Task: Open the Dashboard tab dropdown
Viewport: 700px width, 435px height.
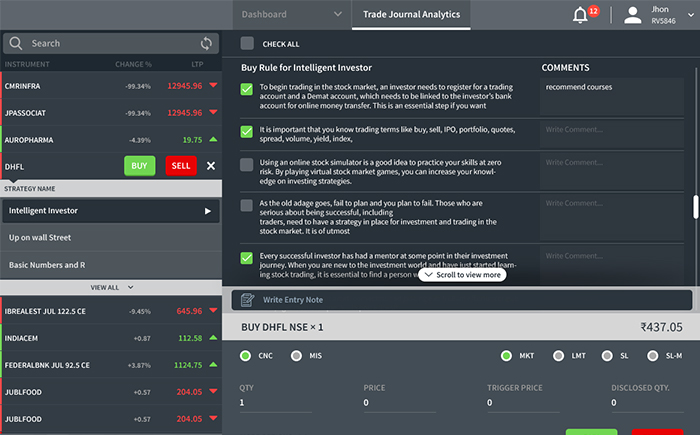Action: tap(335, 14)
